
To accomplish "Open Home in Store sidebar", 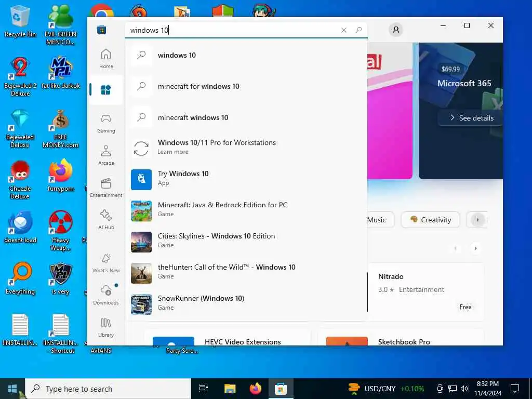I will pyautogui.click(x=106, y=58).
